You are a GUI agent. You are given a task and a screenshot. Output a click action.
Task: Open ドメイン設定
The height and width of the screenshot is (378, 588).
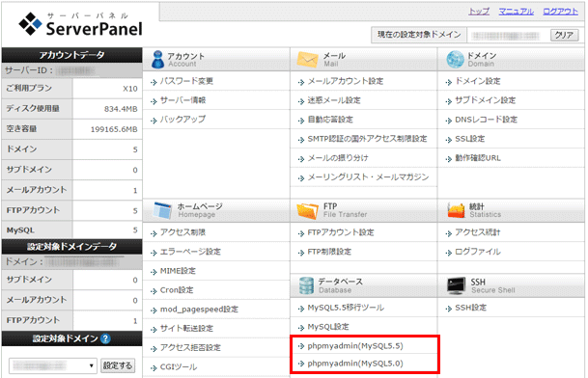point(477,81)
